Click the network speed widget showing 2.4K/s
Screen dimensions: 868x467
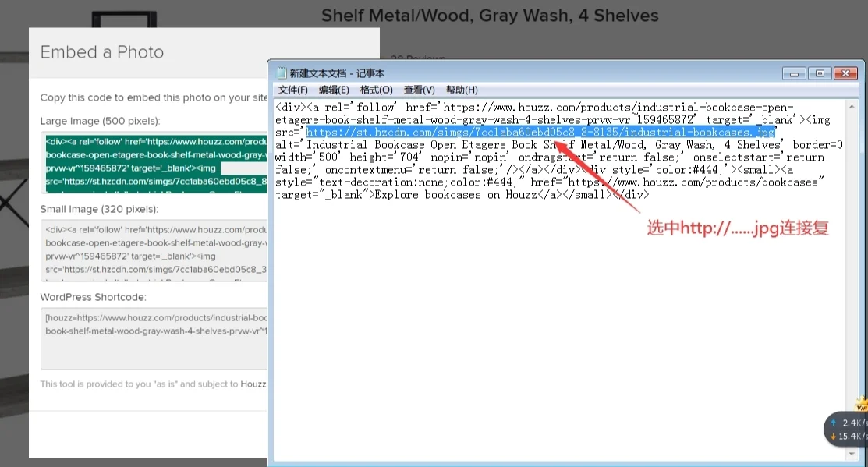pyautogui.click(x=847, y=430)
